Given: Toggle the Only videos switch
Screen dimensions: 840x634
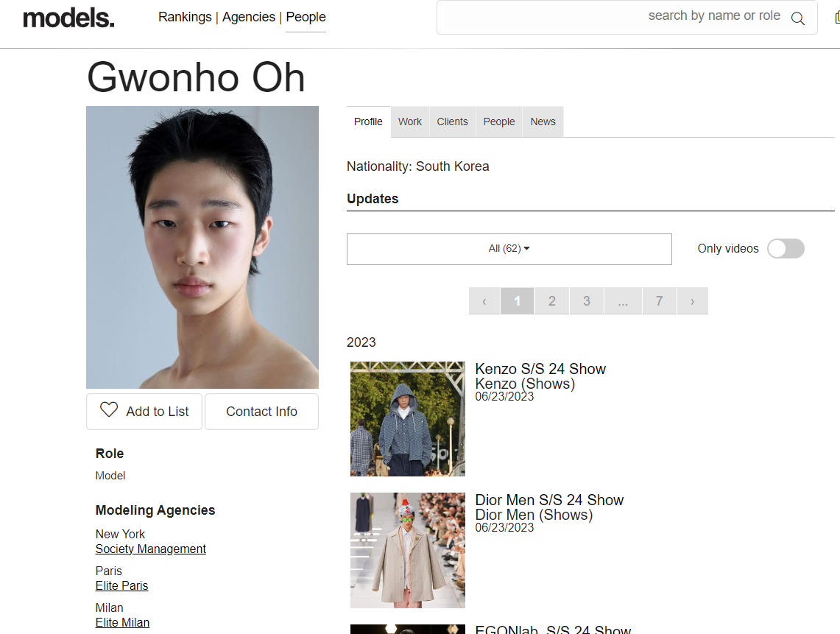Looking at the screenshot, I should (x=786, y=249).
